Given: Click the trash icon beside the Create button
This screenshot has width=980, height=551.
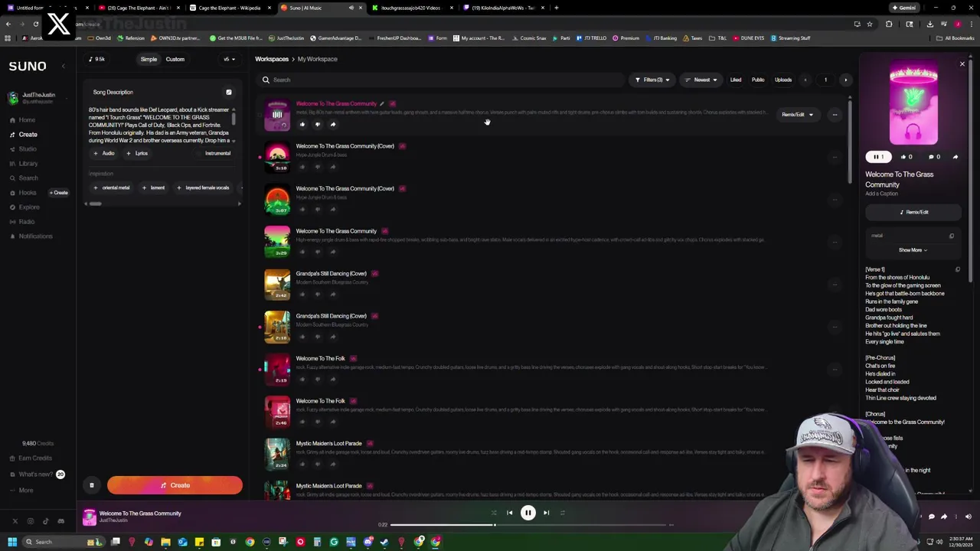Looking at the screenshot, I should [x=91, y=485].
